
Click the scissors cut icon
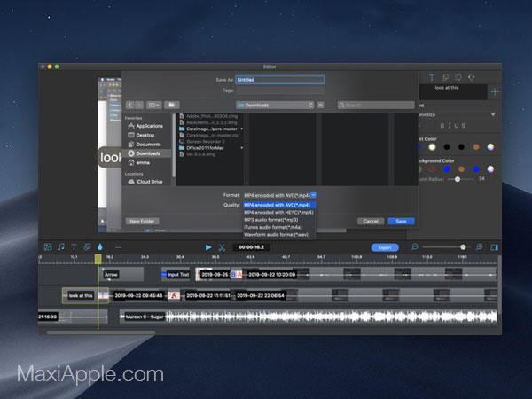coord(222,247)
